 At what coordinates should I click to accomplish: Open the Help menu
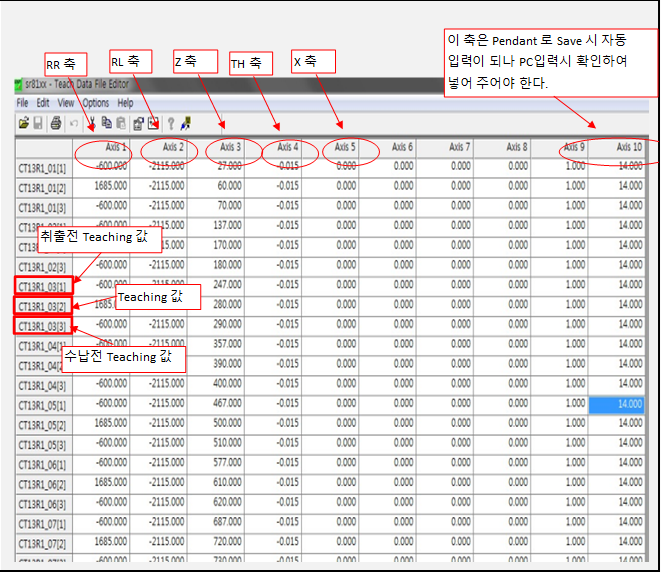point(125,103)
